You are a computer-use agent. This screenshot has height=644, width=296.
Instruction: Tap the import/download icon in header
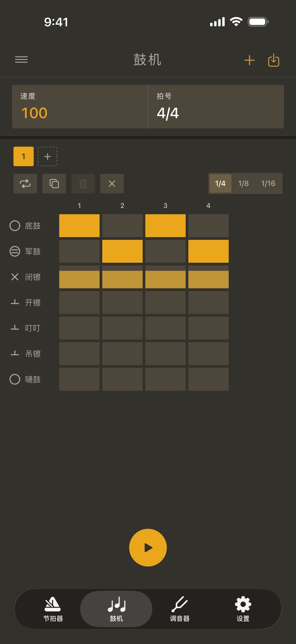pyautogui.click(x=273, y=60)
